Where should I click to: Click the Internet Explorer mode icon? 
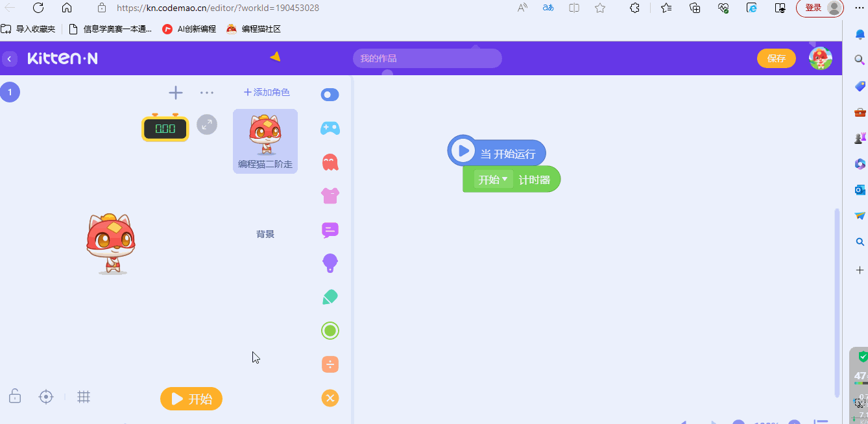(752, 8)
